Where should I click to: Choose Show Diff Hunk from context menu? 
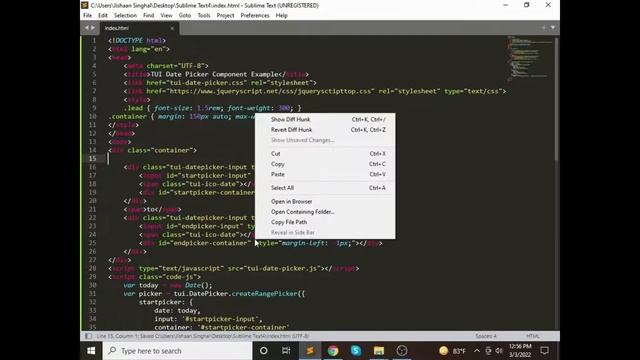(325, 119)
